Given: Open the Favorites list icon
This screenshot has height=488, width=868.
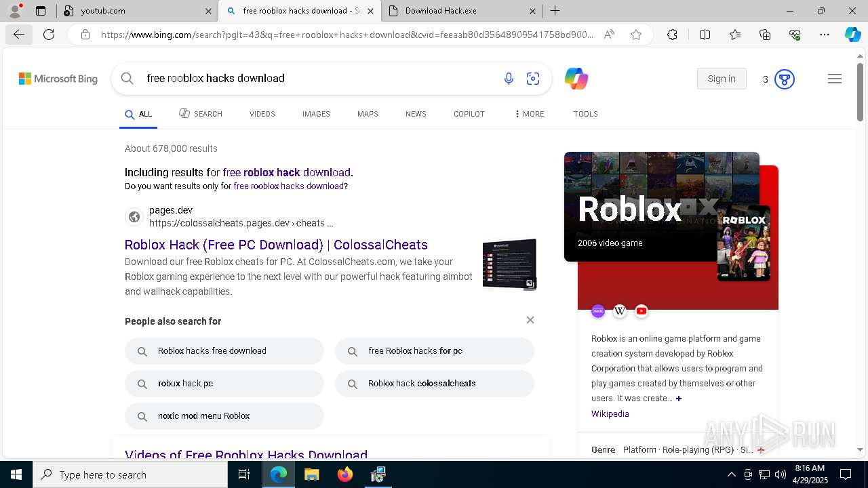Looking at the screenshot, I should pos(735,35).
